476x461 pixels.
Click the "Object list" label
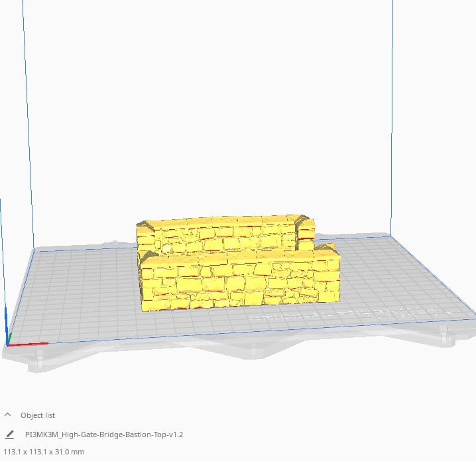(38, 415)
